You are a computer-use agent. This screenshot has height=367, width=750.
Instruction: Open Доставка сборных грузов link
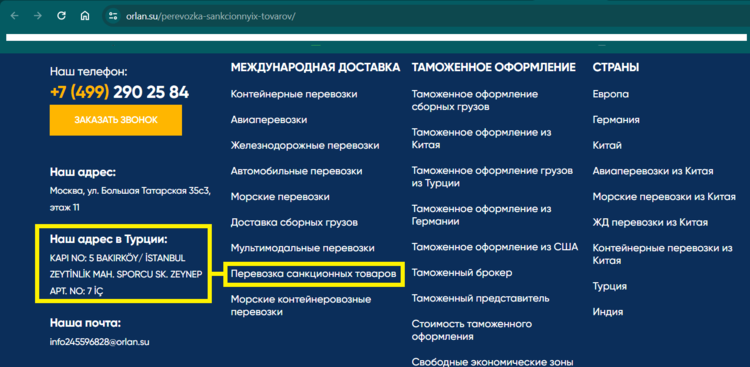point(294,222)
